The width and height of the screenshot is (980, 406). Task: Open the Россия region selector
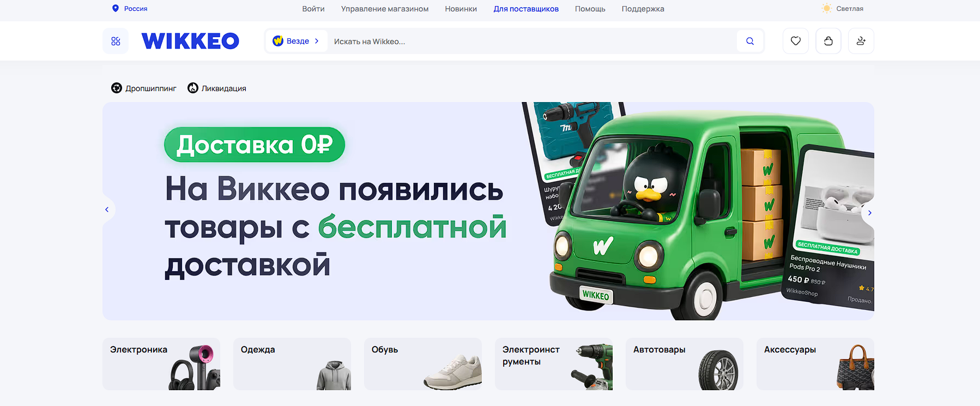[x=130, y=8]
